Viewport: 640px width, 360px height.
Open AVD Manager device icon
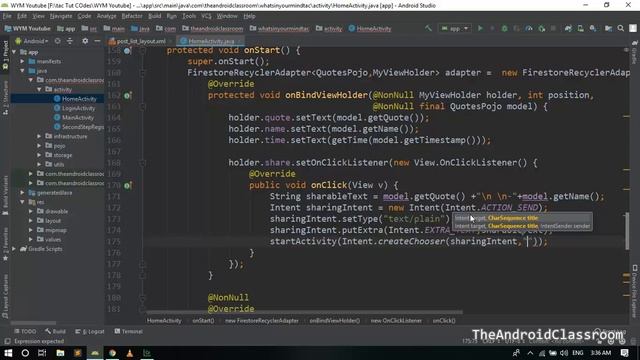[580, 28]
